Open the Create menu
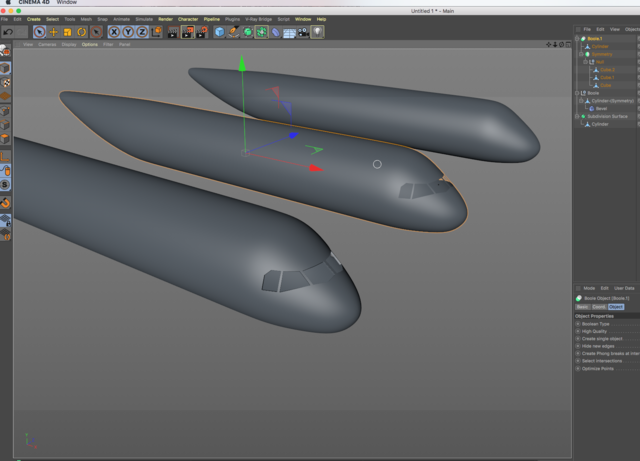This screenshot has height=461, width=640. (33, 19)
